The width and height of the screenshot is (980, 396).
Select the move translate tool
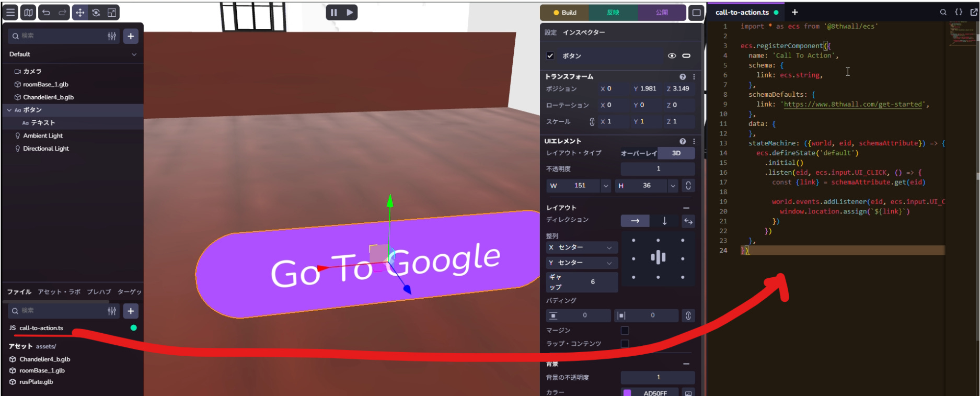[79, 13]
